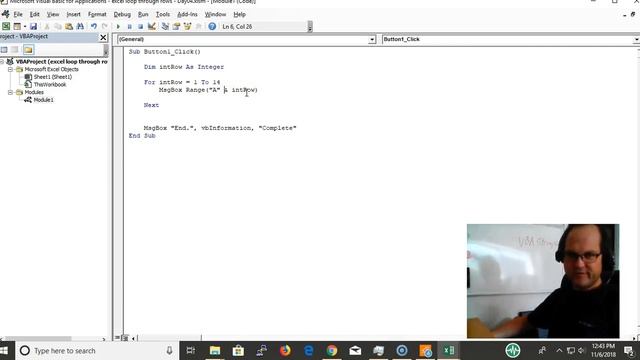This screenshot has width=640, height=360.
Task: Switch to Microsoft Excel view icon
Action: 6,27
